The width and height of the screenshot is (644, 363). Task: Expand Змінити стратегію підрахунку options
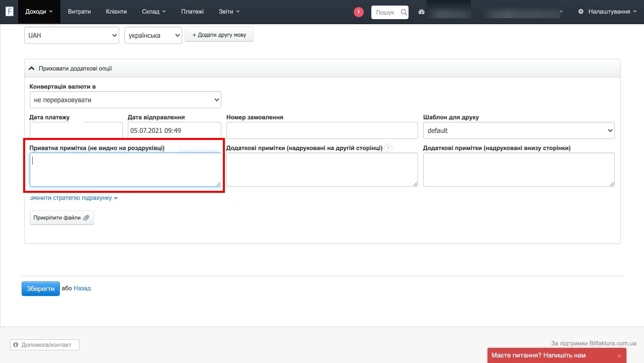[x=73, y=198]
